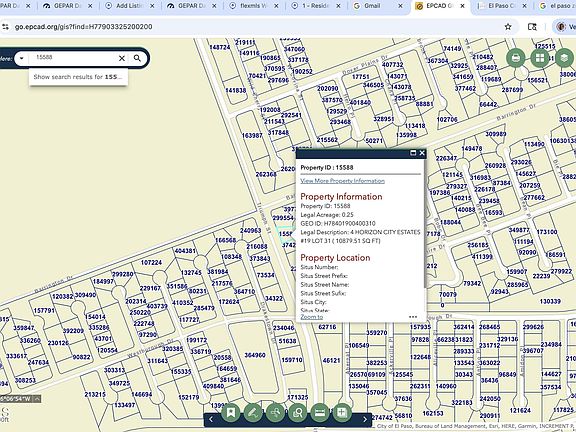Click the search field containing 15588

[73, 58]
